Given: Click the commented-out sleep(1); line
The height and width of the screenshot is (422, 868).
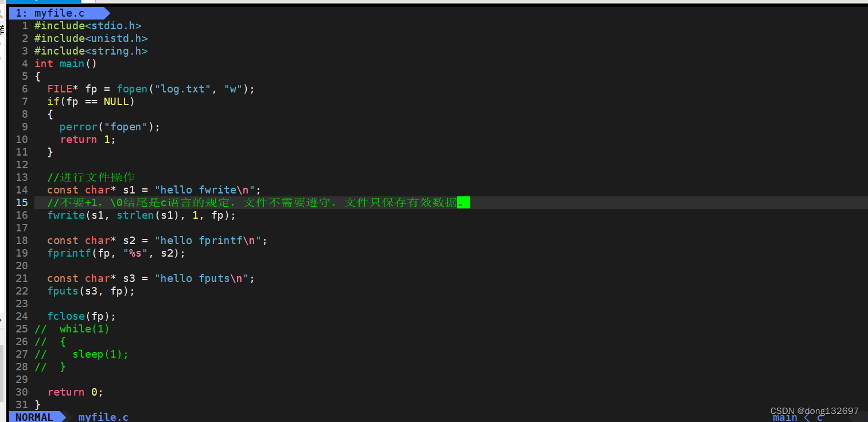Looking at the screenshot, I should (x=81, y=354).
